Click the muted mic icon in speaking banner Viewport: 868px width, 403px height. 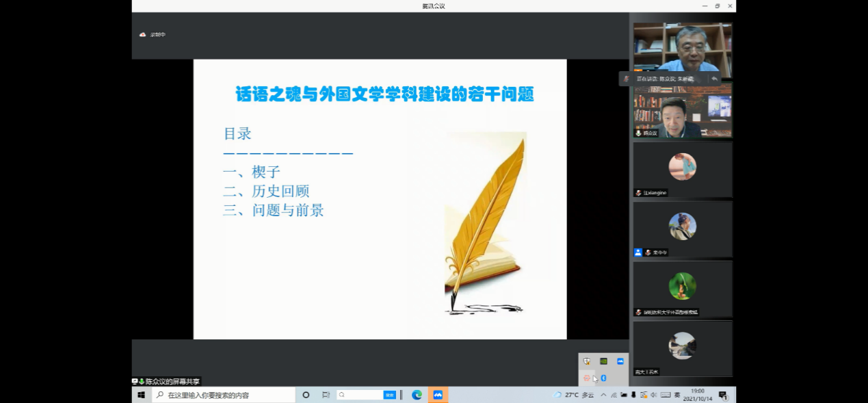point(626,79)
